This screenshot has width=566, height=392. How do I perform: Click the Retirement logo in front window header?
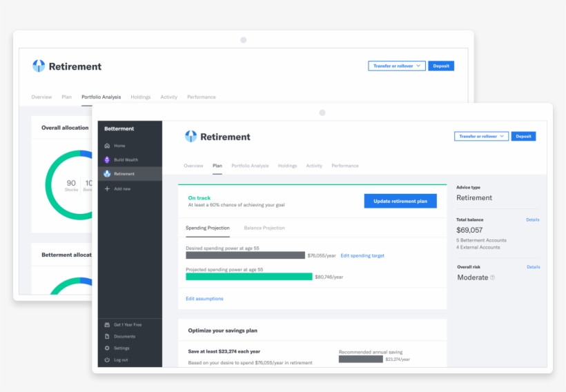(191, 137)
